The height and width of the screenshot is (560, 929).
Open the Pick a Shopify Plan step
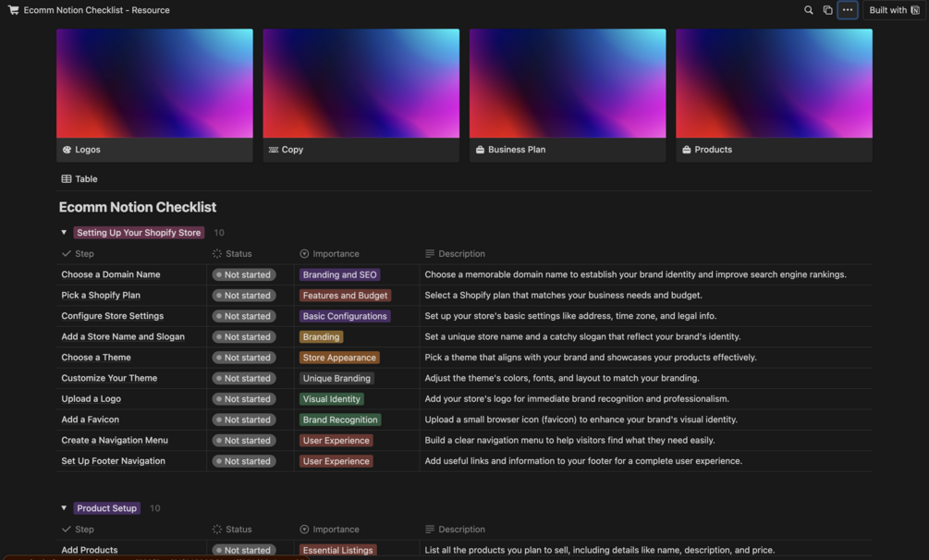101,295
